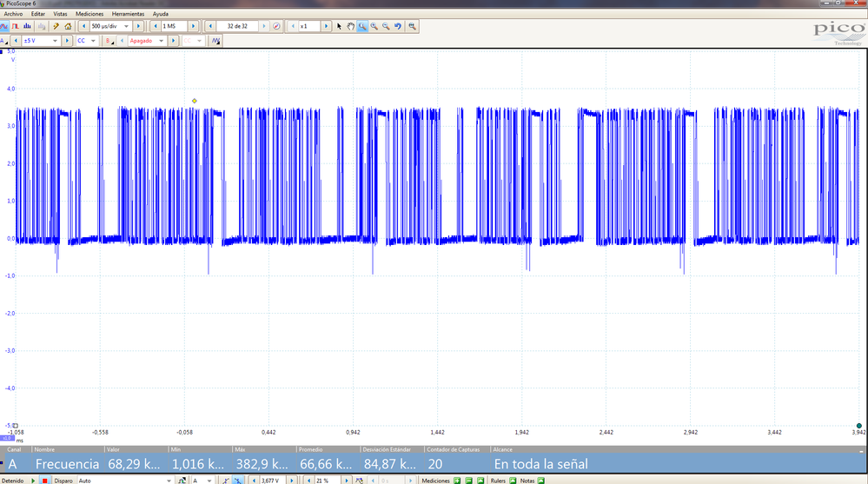Click the 68,29 k value cell
868x484 pixels.
[x=135, y=464]
